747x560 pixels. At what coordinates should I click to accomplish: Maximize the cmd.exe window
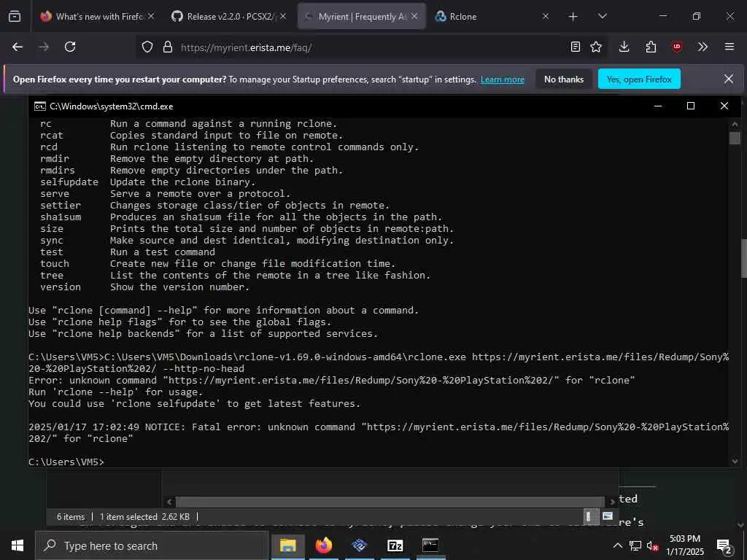(690, 106)
